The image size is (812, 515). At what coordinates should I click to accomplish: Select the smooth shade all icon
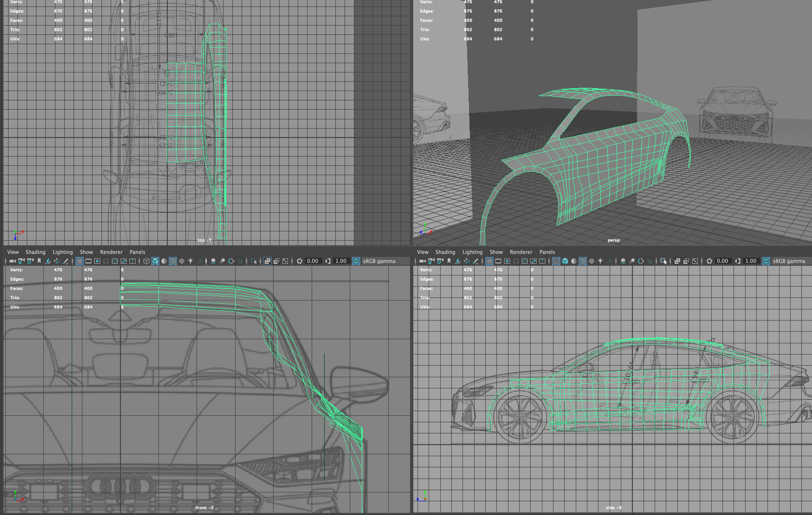click(x=155, y=261)
